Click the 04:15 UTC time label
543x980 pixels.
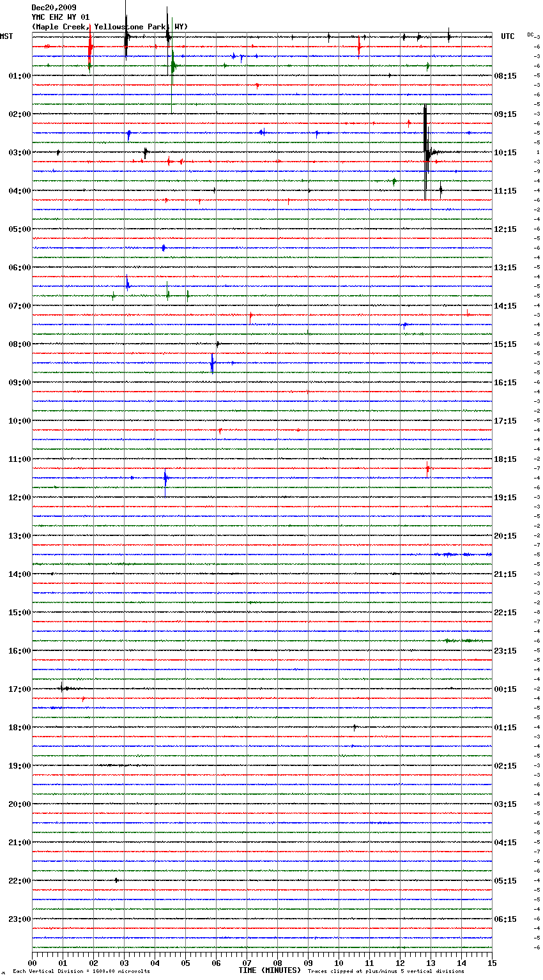pyautogui.click(x=505, y=843)
